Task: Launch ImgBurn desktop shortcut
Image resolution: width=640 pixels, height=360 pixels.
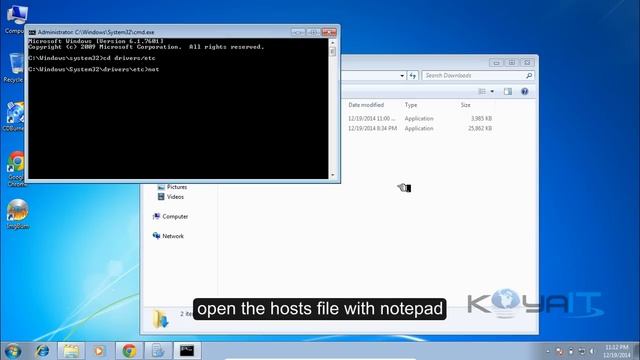Action: click(17, 214)
